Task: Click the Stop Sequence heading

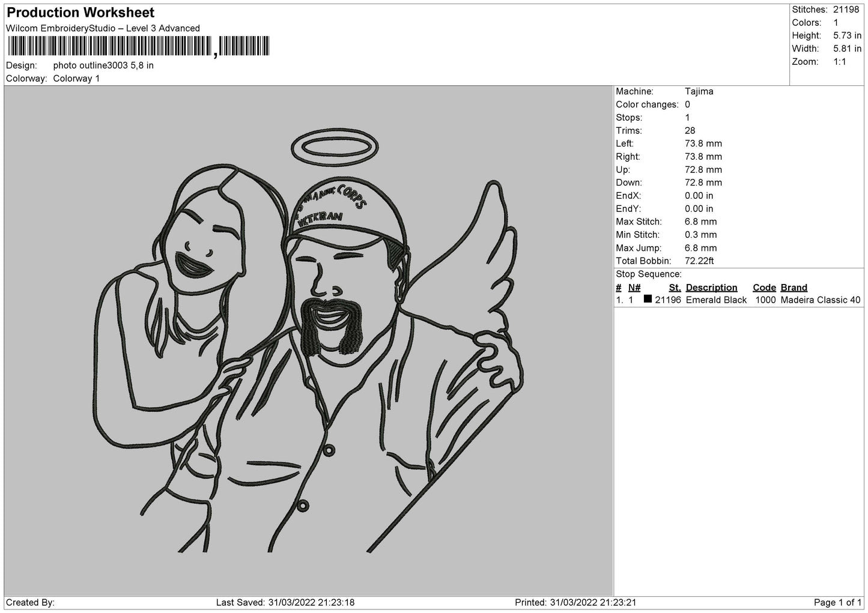Action: tap(649, 274)
